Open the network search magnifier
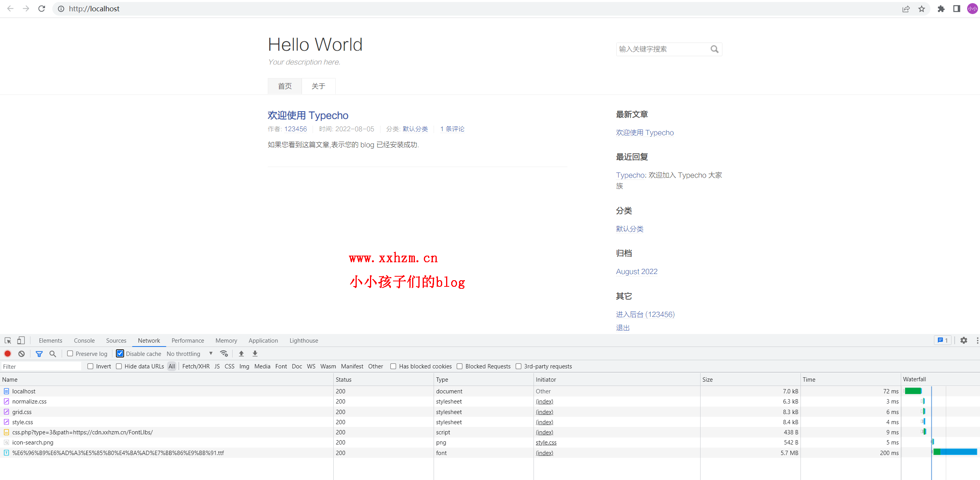 pos(53,354)
